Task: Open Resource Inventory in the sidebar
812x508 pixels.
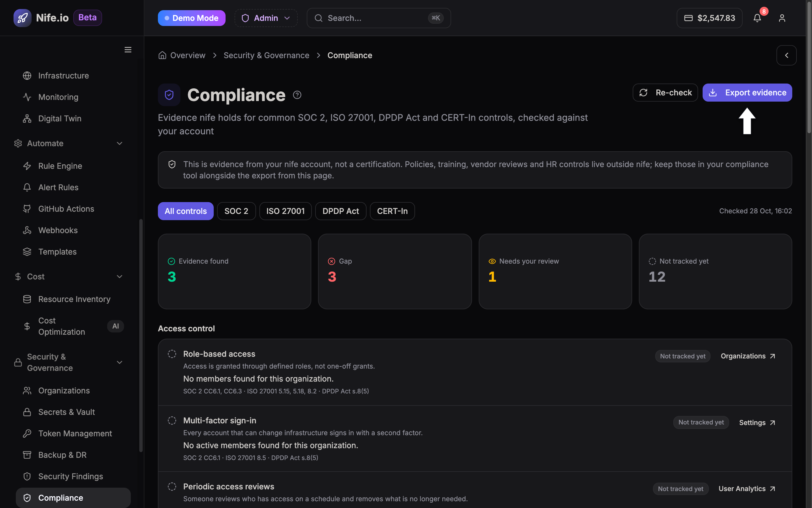Action: (73, 299)
